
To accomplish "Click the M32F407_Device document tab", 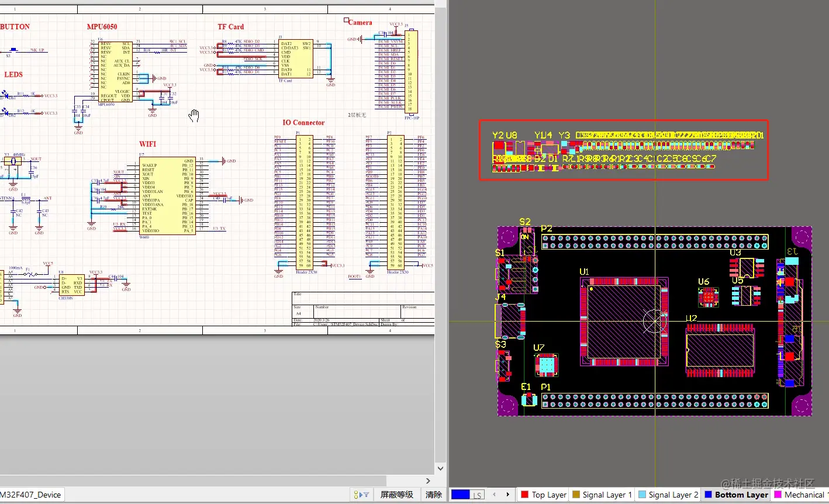I will pyautogui.click(x=32, y=495).
